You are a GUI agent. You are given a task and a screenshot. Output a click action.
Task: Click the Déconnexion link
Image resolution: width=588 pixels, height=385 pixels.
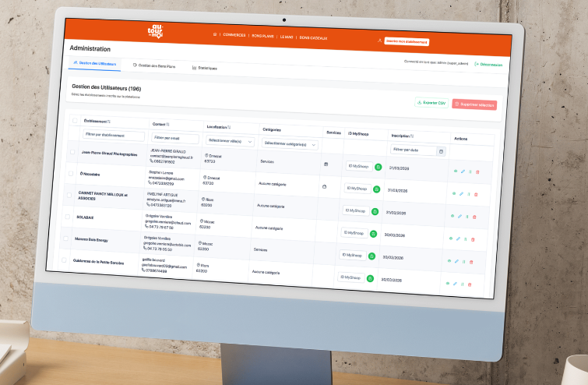pyautogui.click(x=489, y=65)
